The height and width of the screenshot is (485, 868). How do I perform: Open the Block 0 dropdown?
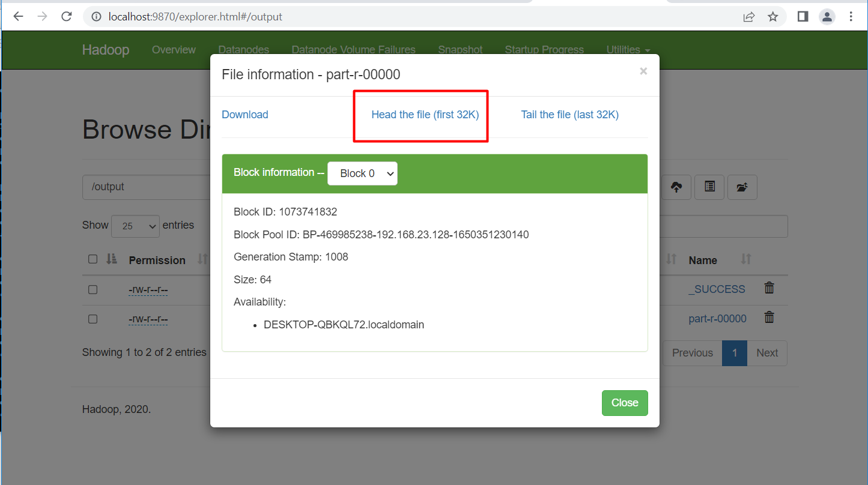[x=362, y=173]
